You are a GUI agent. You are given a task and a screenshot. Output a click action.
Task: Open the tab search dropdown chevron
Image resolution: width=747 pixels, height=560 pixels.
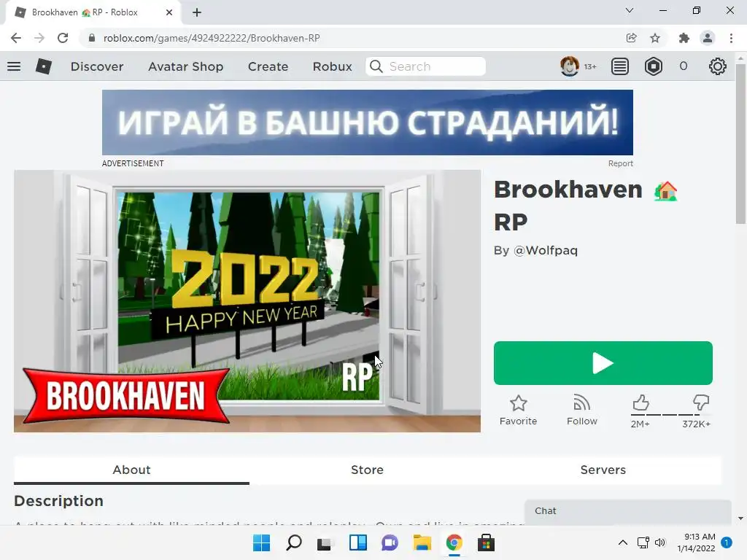point(630,10)
